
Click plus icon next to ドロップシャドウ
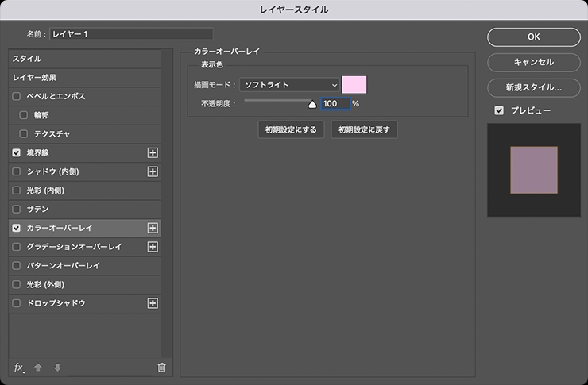153,303
